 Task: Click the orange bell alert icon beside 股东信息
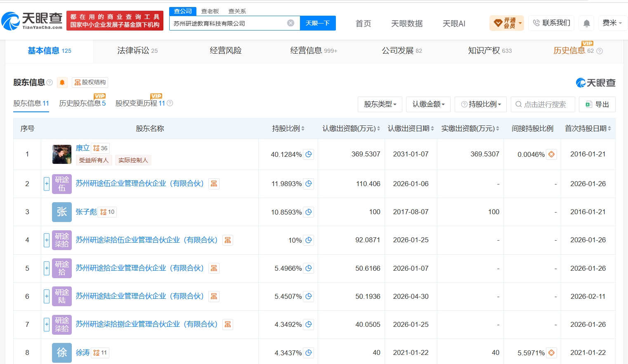point(62,83)
